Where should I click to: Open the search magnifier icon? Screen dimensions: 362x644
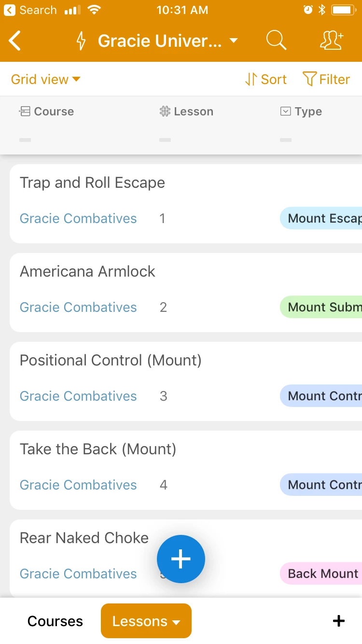click(x=276, y=41)
